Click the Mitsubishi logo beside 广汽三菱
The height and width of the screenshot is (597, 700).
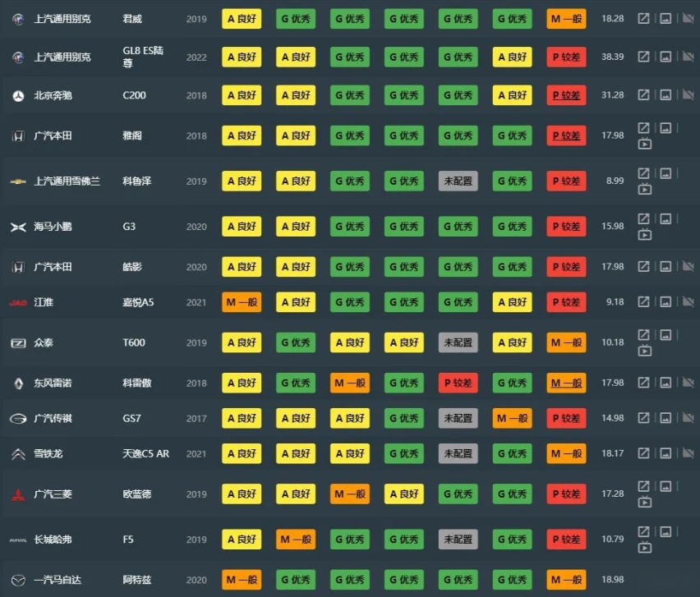[18, 494]
